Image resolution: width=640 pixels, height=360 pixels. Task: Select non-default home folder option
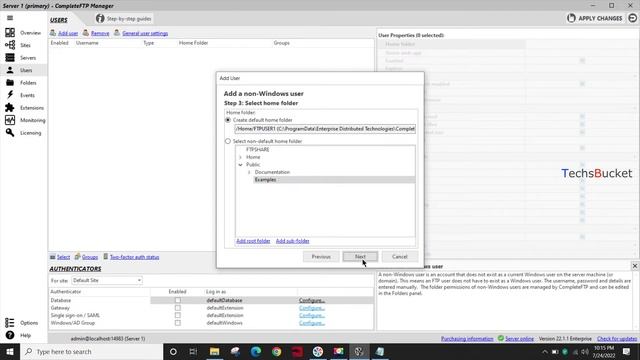point(228,141)
